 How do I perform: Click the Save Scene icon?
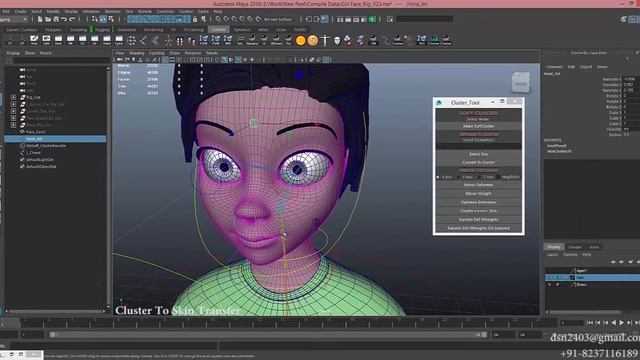tap(56, 19)
